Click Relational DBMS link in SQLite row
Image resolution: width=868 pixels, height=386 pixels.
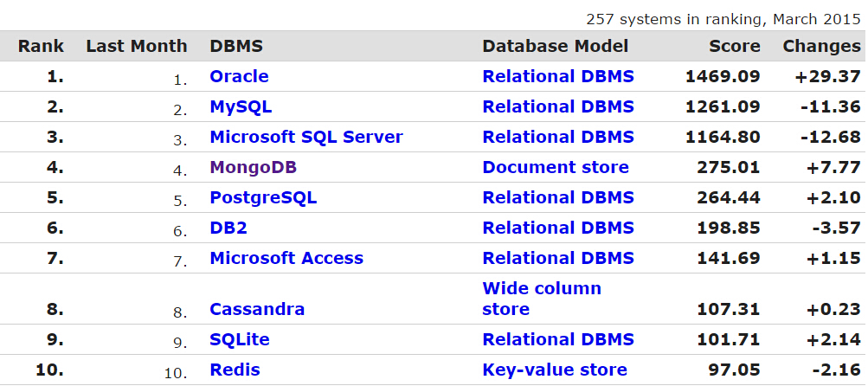point(558,339)
